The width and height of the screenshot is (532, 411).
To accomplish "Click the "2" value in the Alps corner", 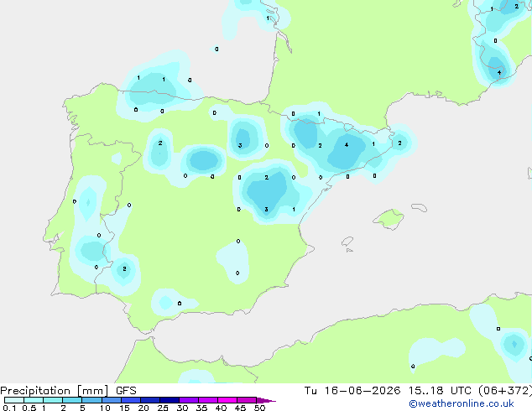I will tap(516, 7).
